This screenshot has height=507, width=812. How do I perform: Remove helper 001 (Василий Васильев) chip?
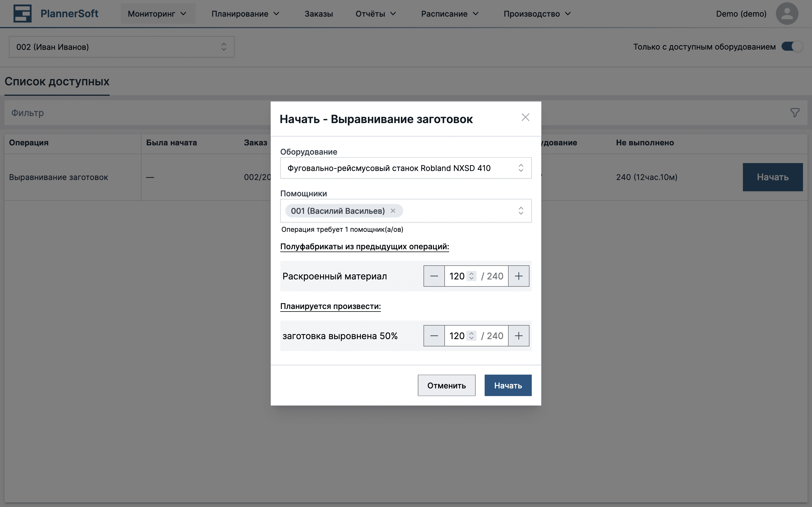pyautogui.click(x=393, y=211)
